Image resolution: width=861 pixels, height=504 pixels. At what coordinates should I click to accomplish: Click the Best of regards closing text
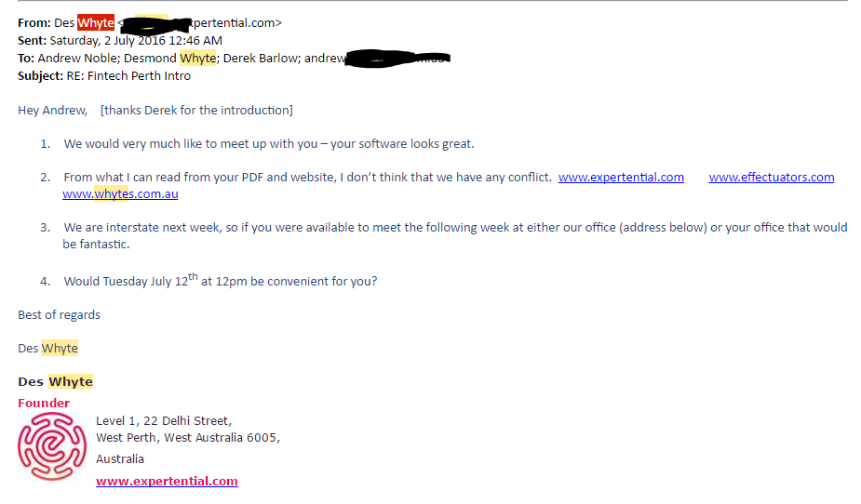tap(60, 315)
